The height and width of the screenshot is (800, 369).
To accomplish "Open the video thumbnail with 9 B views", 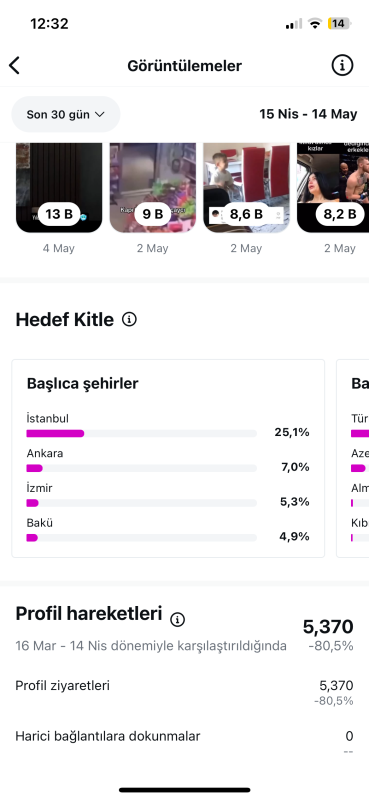I will click(153, 188).
